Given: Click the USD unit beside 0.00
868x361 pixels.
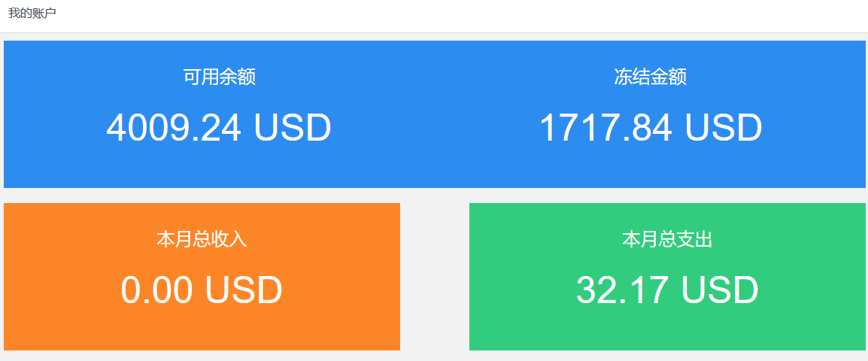Looking at the screenshot, I should point(244,290).
